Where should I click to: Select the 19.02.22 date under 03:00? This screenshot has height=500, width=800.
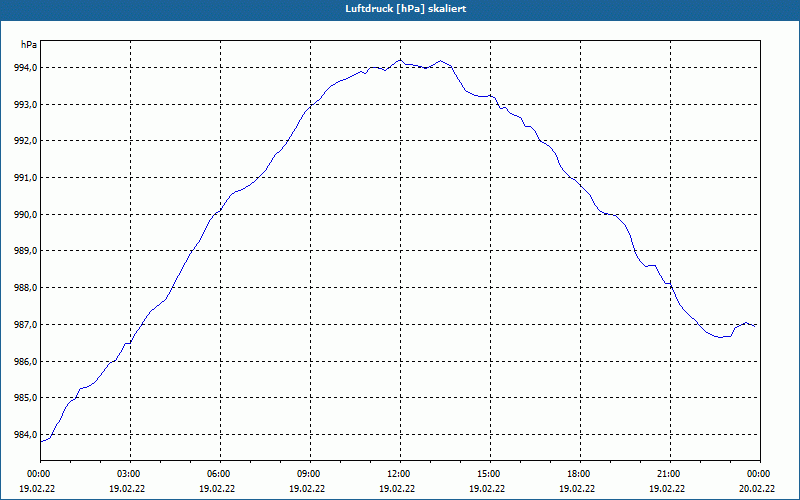point(127,489)
